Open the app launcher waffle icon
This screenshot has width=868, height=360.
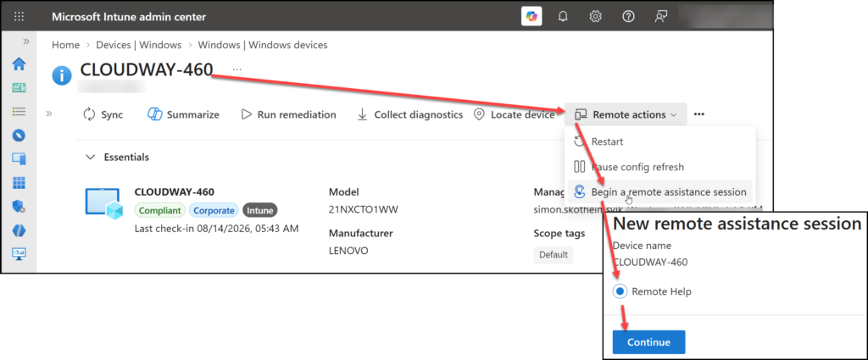click(19, 17)
